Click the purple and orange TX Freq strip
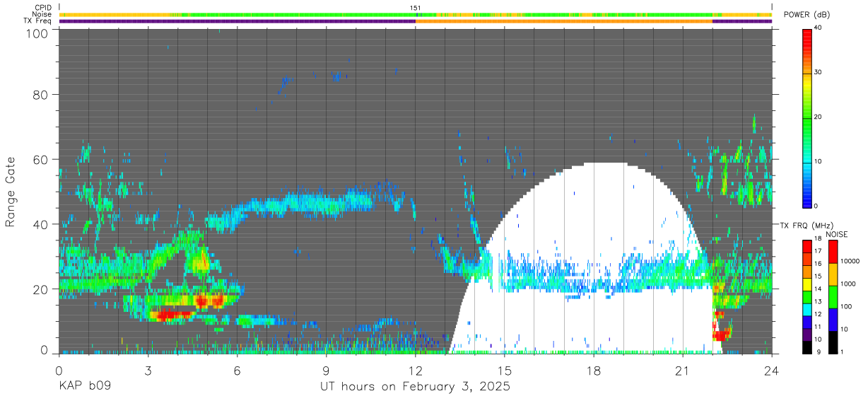868x401 pixels. [415, 21]
